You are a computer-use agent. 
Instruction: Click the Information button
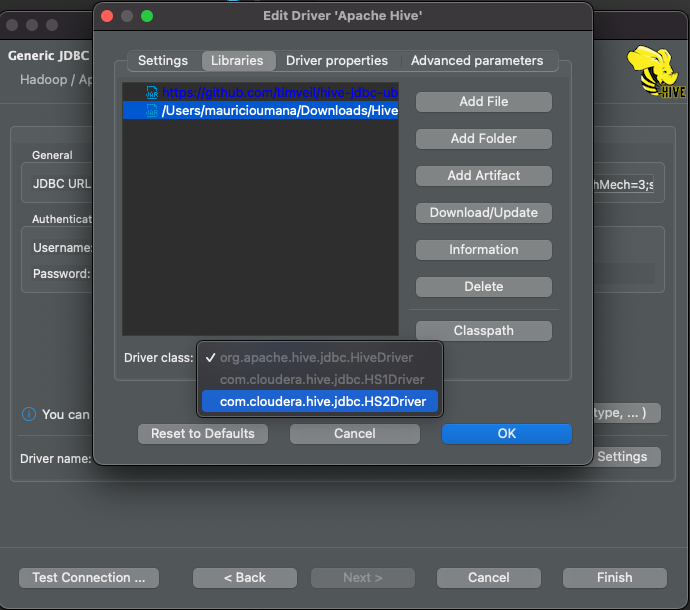point(484,250)
